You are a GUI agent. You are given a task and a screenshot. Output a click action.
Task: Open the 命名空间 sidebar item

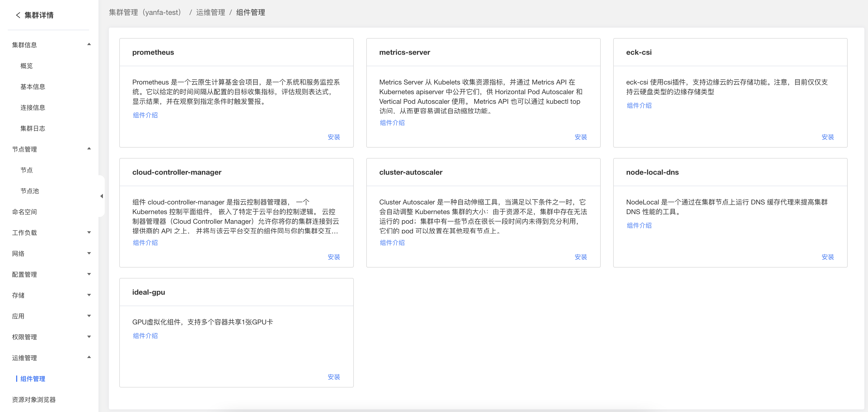(24, 212)
